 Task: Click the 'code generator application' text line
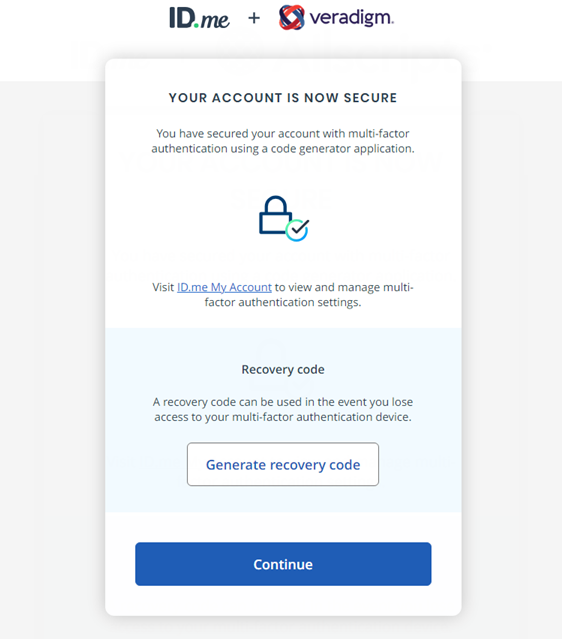pos(283,149)
